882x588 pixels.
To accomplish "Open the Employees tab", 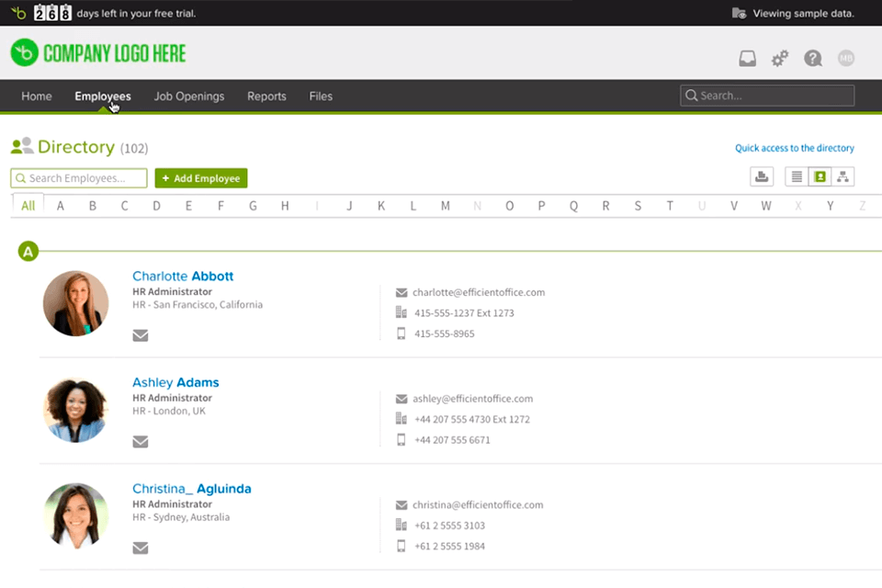I will [x=103, y=96].
